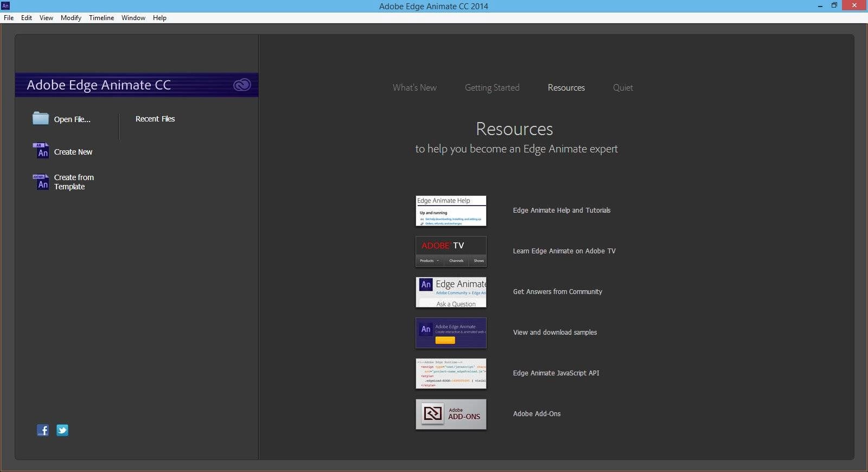The image size is (868, 472).
Task: Open the samples download thumbnail
Action: pyautogui.click(x=451, y=333)
